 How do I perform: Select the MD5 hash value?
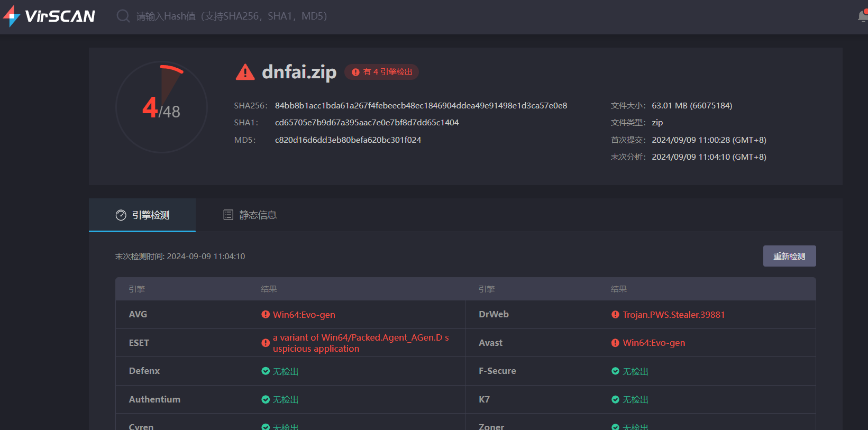point(348,140)
